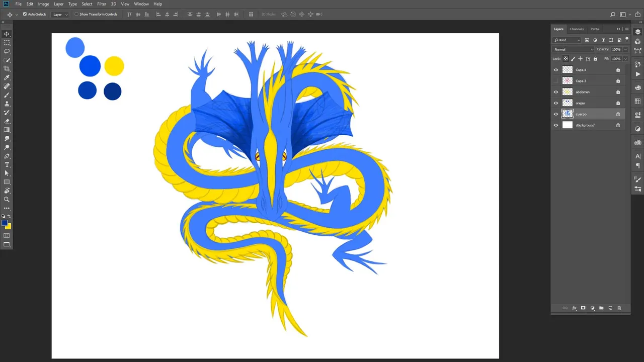Select the Rectangle shape tool
Screen dimensions: 644x362
click(7, 182)
